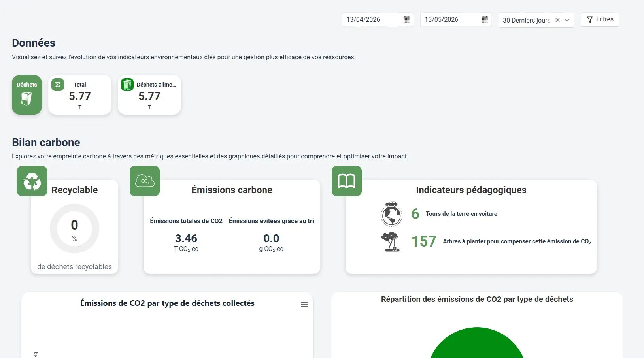The image size is (644, 358).
Task: Click the 0.0 g CO₂-eq value
Action: click(271, 243)
